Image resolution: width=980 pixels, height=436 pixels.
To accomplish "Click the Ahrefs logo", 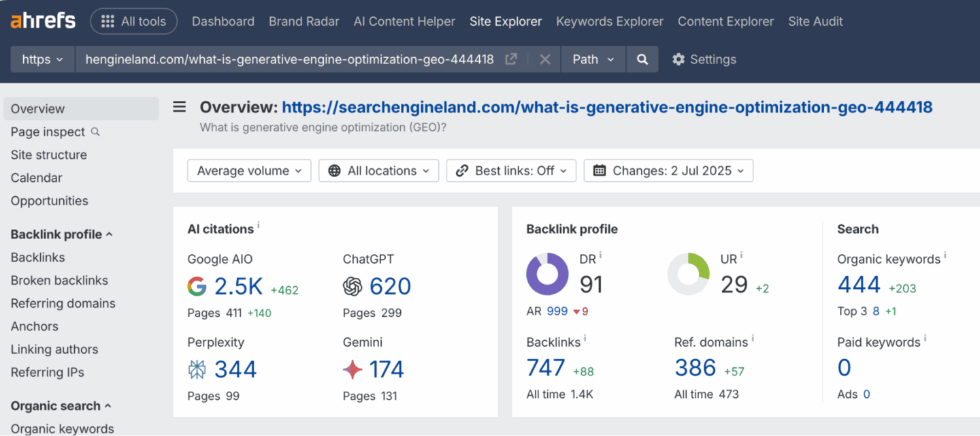I will point(43,21).
